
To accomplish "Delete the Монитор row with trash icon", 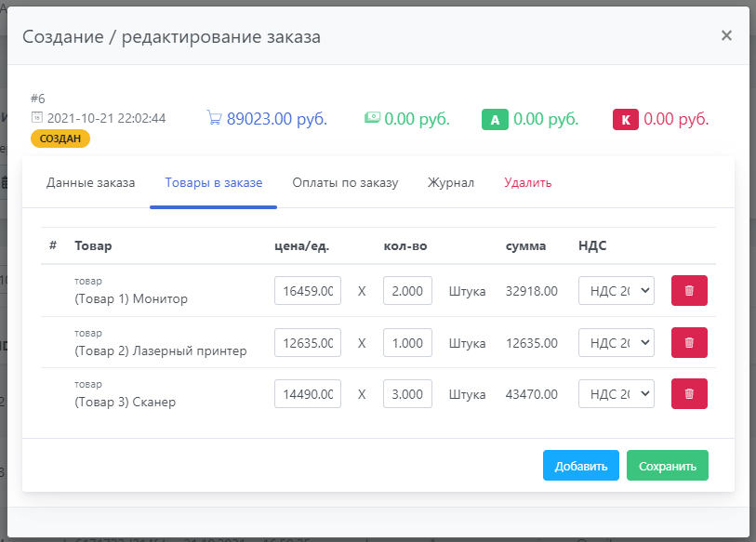I will [689, 290].
